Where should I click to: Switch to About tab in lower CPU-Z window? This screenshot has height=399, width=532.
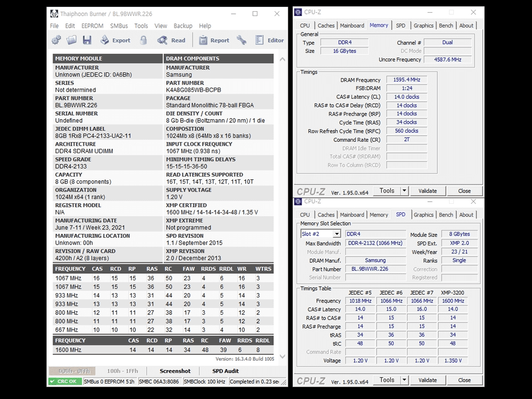(466, 215)
